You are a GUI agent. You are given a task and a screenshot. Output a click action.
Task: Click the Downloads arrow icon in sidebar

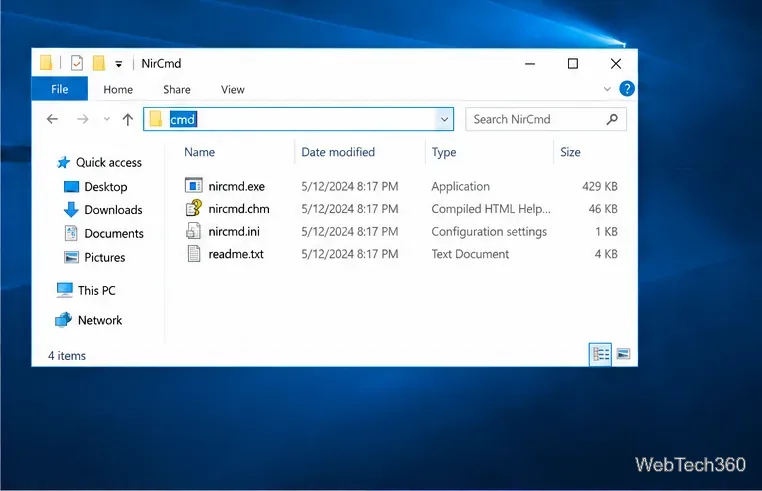pos(71,210)
